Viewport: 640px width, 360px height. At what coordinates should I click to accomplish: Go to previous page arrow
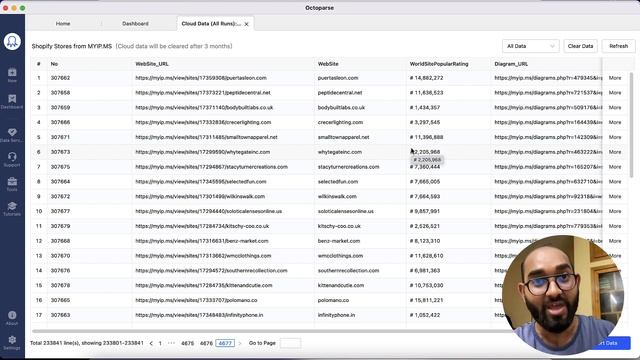tap(151, 343)
